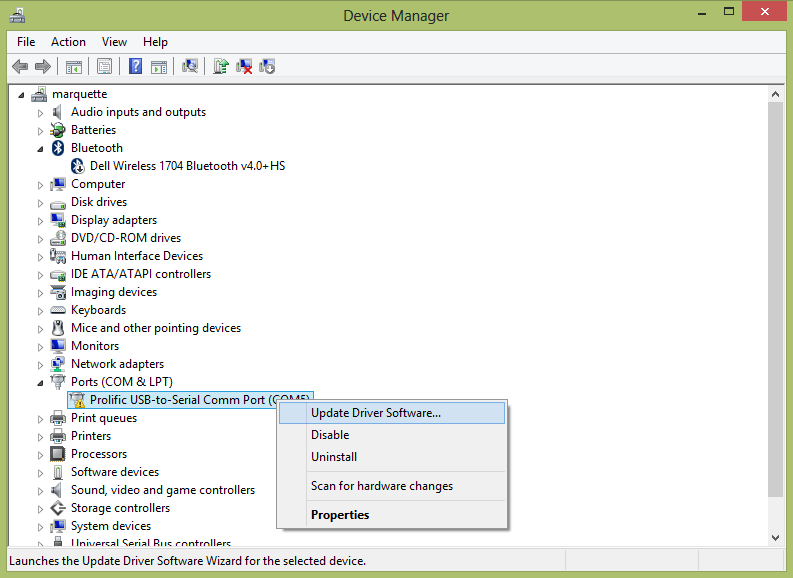The height and width of the screenshot is (578, 793).
Task: Collapse the Bluetooth category
Action: 40,149
